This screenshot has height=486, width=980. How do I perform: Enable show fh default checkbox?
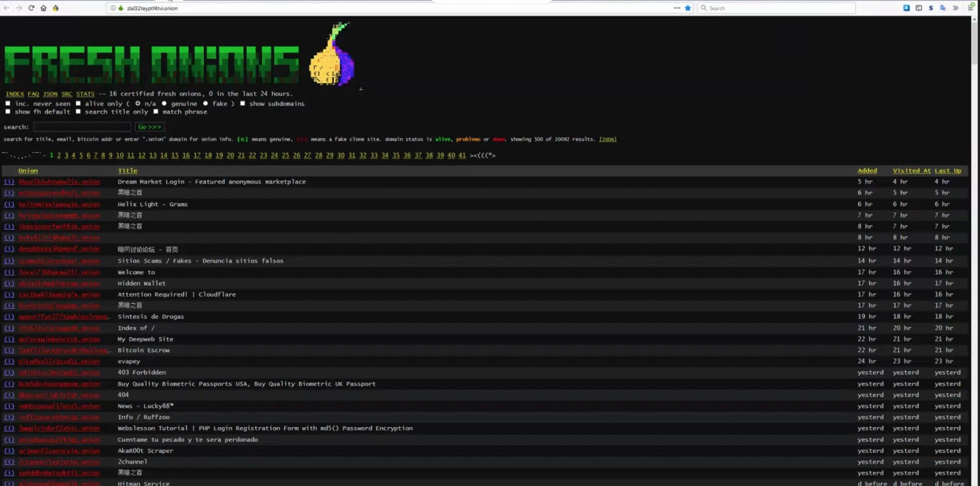point(8,111)
